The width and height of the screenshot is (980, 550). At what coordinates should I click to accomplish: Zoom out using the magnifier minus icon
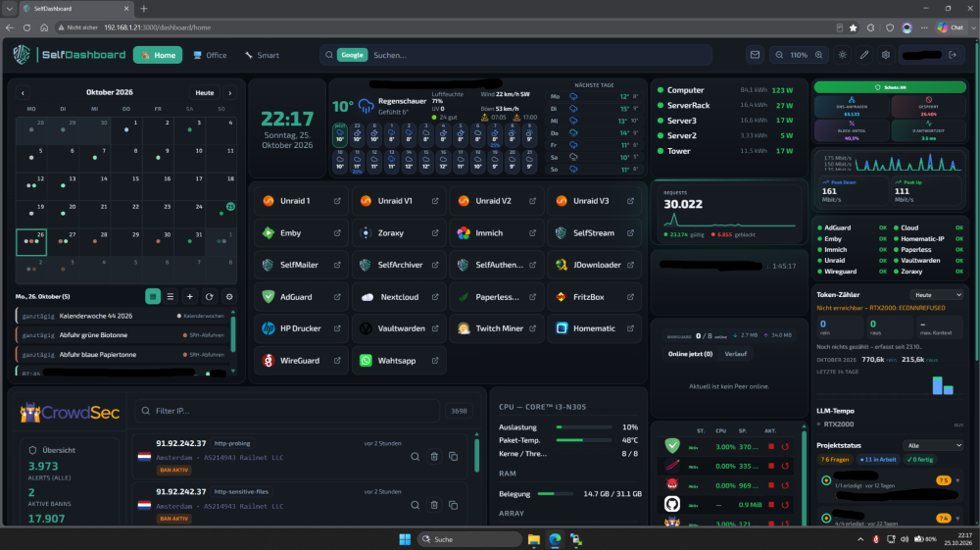point(779,55)
